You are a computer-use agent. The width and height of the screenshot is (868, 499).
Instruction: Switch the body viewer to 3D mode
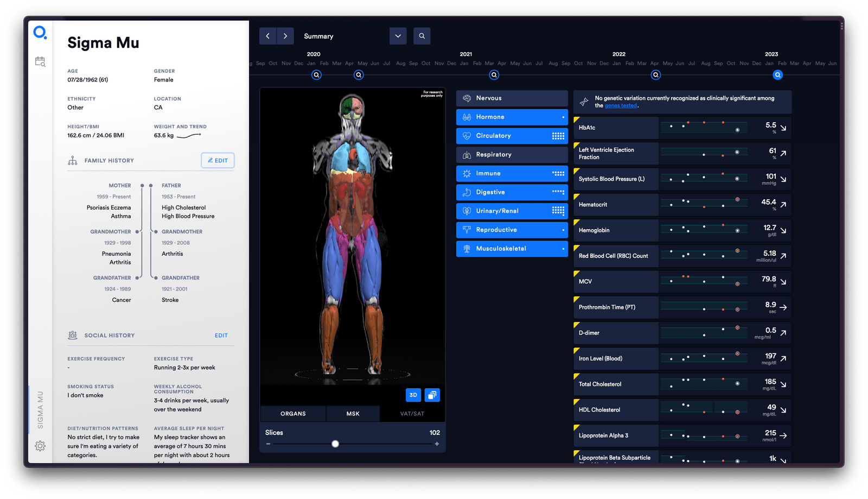[413, 395]
